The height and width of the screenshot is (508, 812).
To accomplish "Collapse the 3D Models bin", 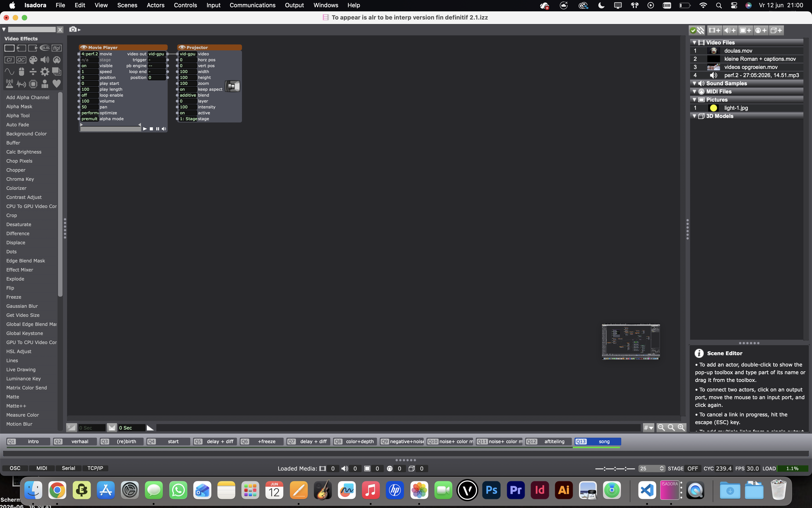I will point(694,116).
